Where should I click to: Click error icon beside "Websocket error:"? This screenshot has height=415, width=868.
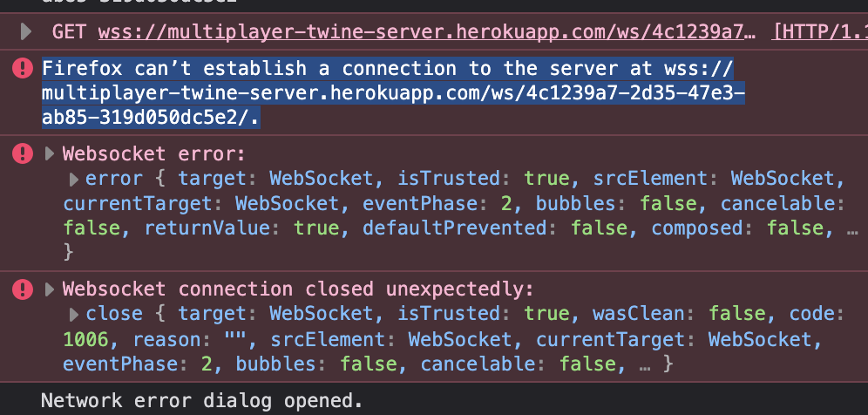[x=23, y=154]
